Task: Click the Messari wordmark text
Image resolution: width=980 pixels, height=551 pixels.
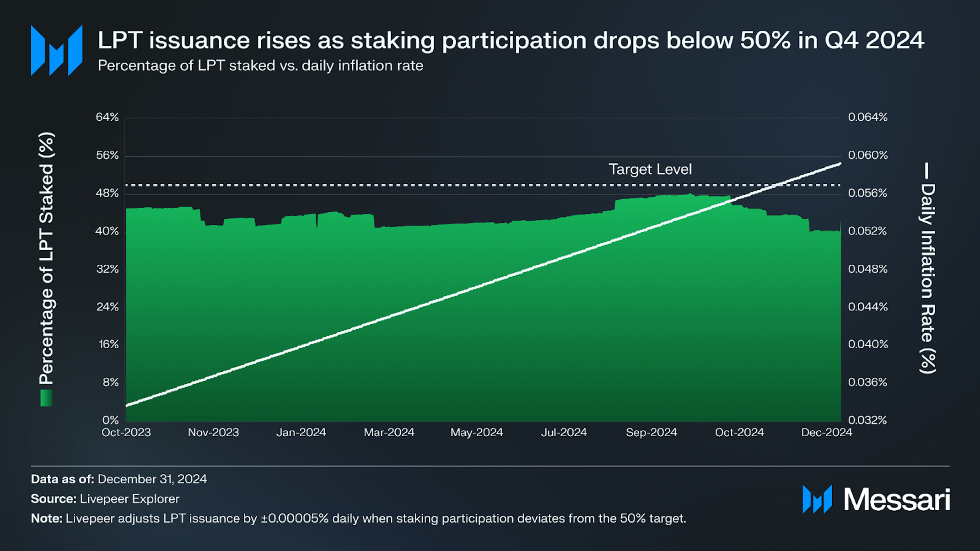Action: click(x=896, y=500)
